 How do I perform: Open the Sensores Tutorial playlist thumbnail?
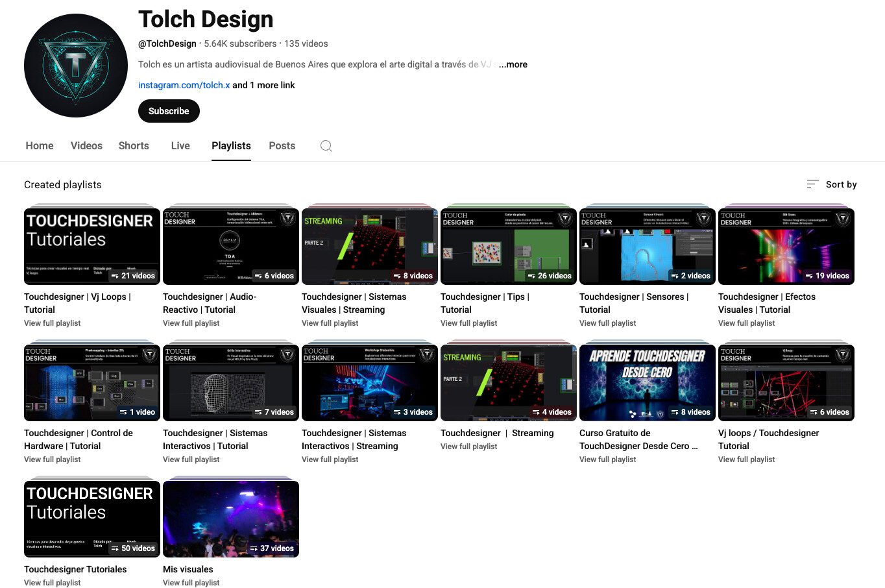click(648, 247)
